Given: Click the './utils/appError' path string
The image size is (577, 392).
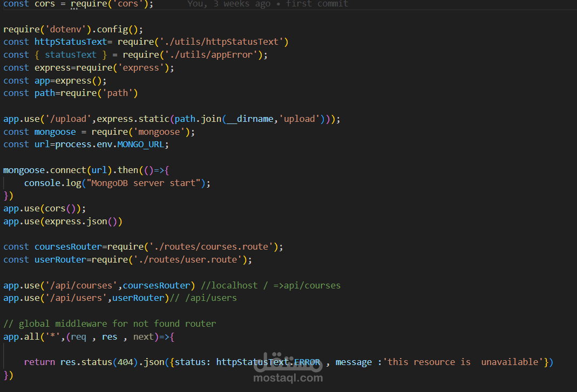Looking at the screenshot, I should [x=211, y=55].
